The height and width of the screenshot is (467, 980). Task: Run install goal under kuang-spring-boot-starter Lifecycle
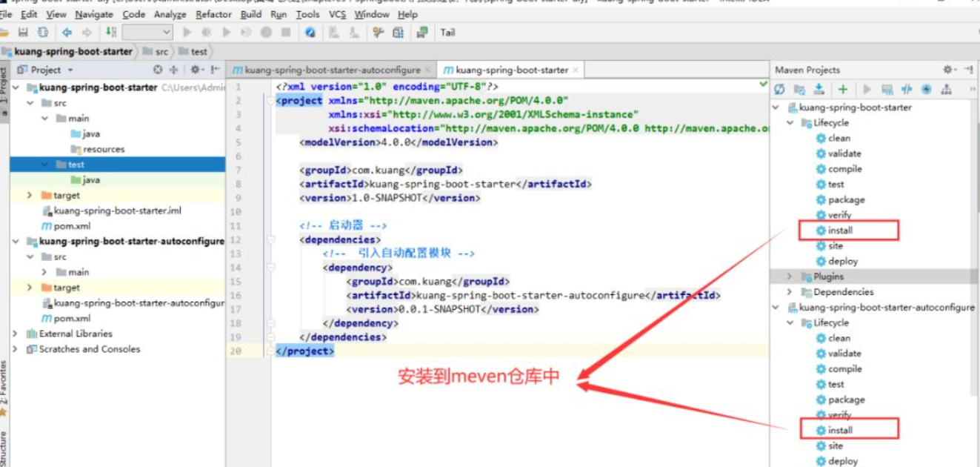[x=840, y=231]
